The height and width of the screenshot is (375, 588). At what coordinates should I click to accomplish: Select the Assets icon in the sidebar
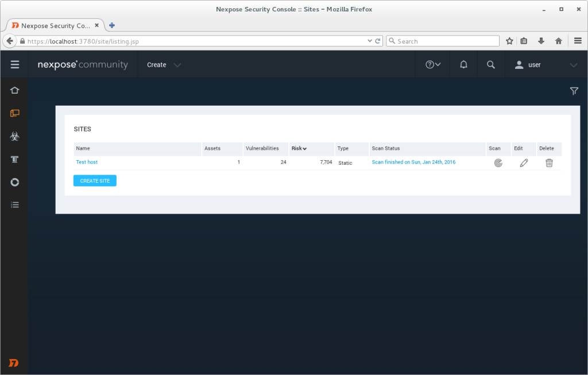(14, 113)
